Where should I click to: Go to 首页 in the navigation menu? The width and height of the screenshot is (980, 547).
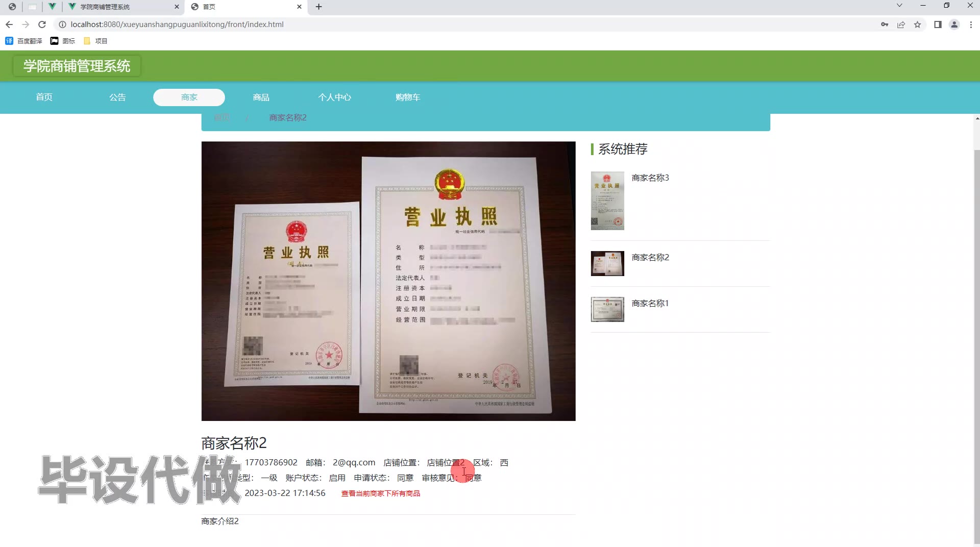[44, 97]
